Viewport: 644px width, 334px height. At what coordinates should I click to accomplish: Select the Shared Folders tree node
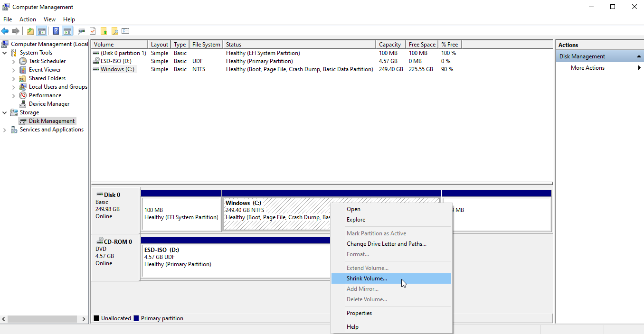[x=47, y=78]
